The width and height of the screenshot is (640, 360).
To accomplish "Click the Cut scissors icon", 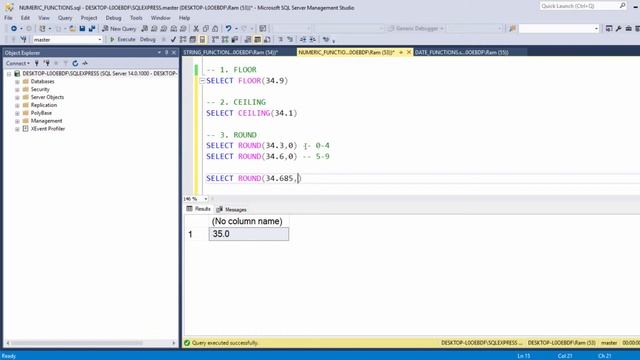I will pyautogui.click(x=196, y=29).
